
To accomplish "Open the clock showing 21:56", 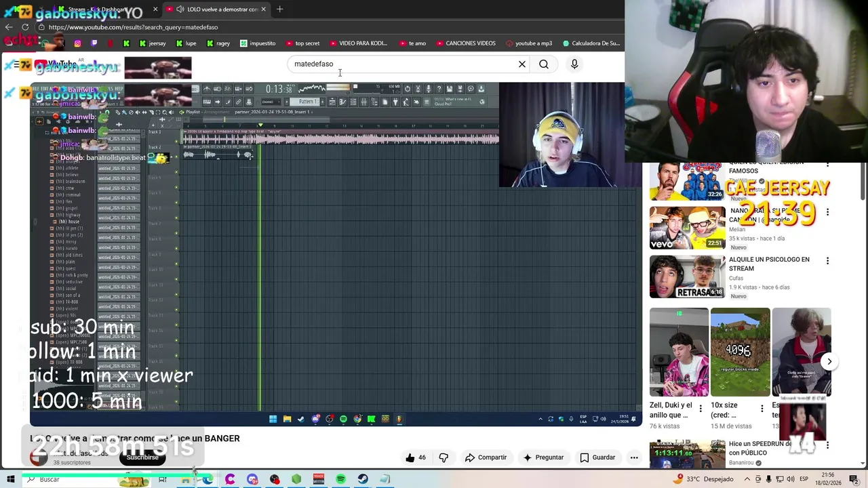I will (828, 479).
